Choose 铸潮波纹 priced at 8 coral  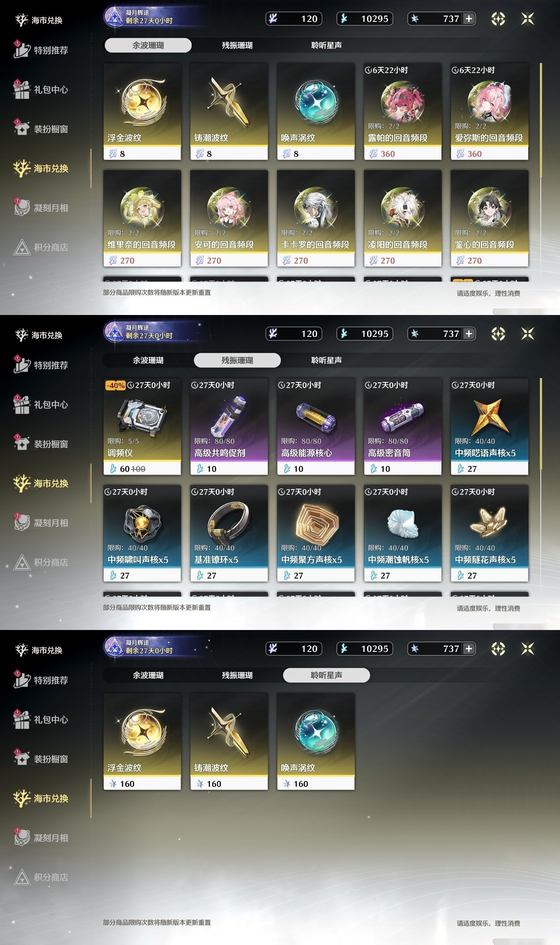[229, 112]
